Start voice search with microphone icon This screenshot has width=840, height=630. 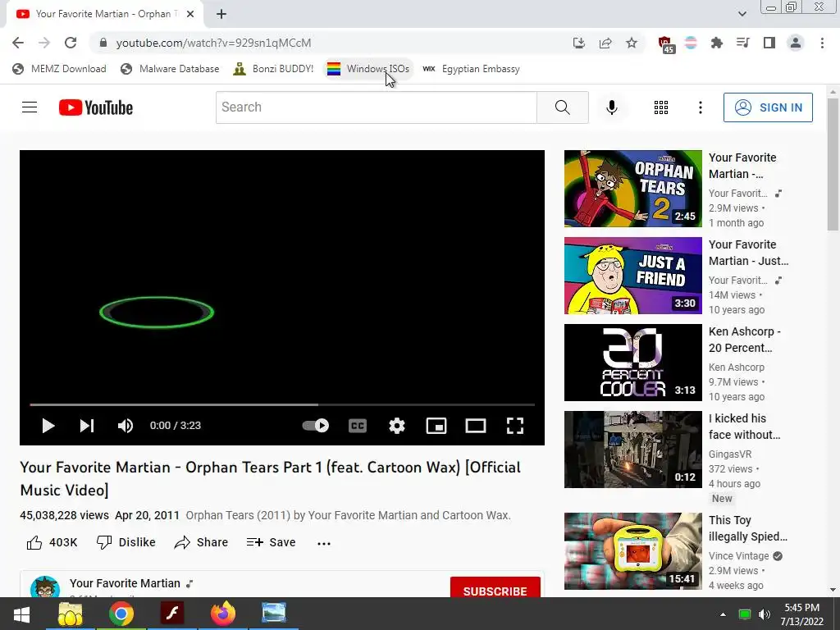coord(612,107)
